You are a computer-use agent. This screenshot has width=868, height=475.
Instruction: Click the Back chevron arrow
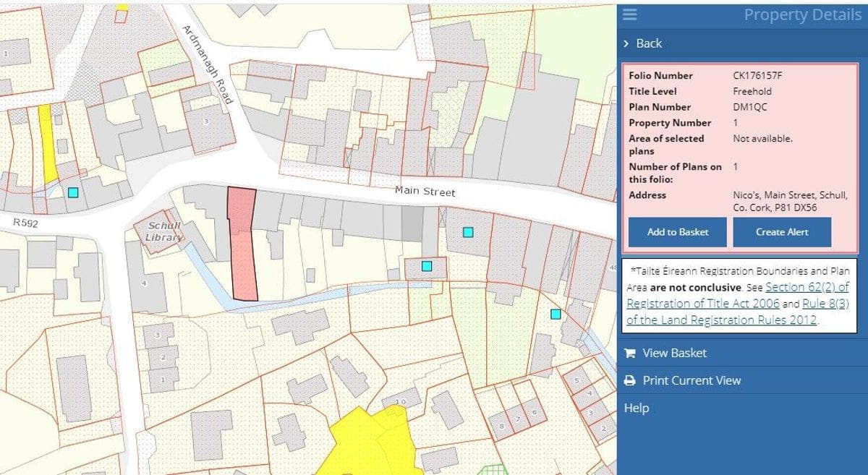[x=626, y=43]
